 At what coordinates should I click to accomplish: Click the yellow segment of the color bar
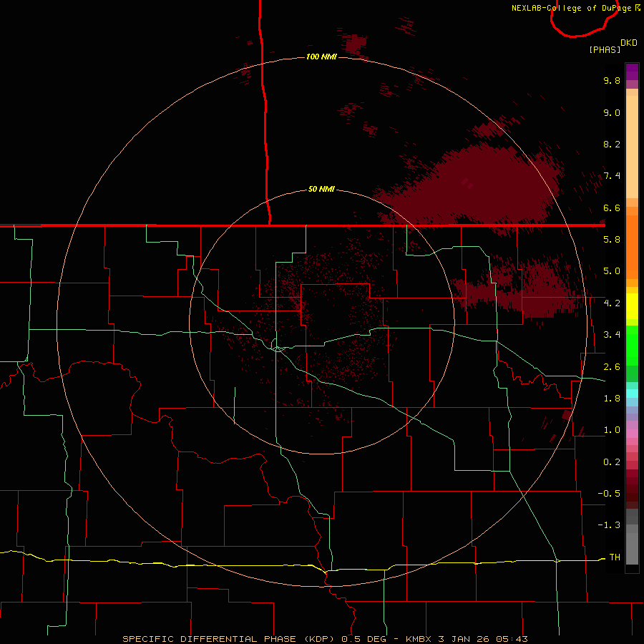632,306
